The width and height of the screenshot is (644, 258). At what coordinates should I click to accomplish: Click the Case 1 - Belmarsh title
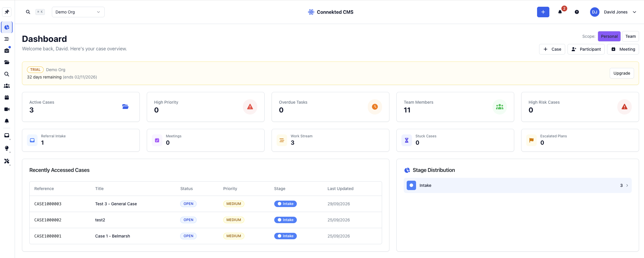[x=113, y=236]
